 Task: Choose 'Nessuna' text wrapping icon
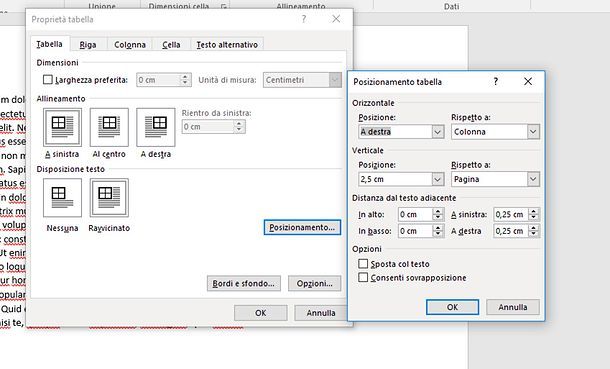(62, 198)
